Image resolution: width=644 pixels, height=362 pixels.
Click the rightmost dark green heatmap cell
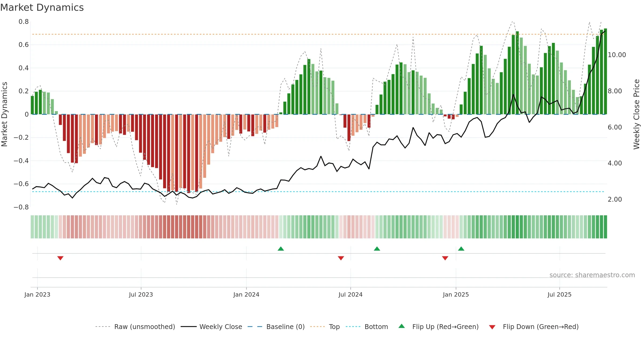pyautogui.click(x=605, y=227)
